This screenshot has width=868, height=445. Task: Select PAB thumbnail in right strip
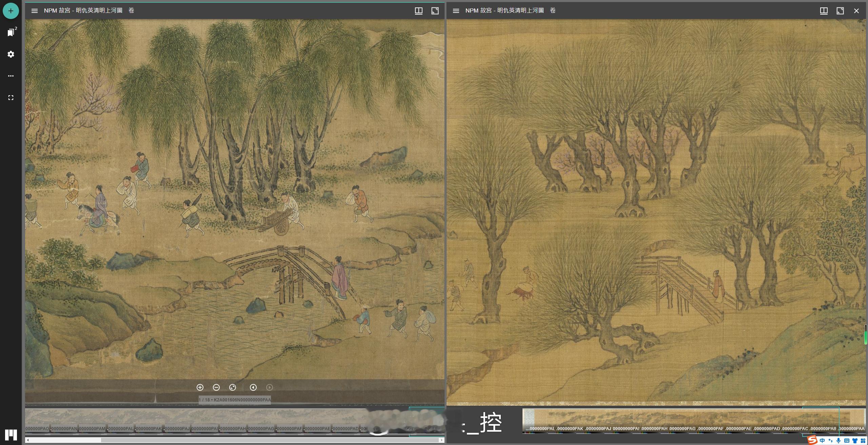coord(823,421)
